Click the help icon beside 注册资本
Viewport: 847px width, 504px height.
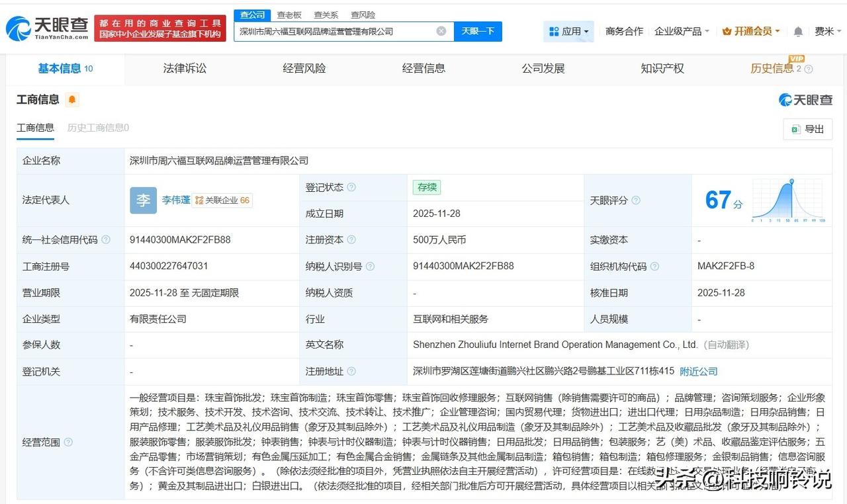(352, 239)
